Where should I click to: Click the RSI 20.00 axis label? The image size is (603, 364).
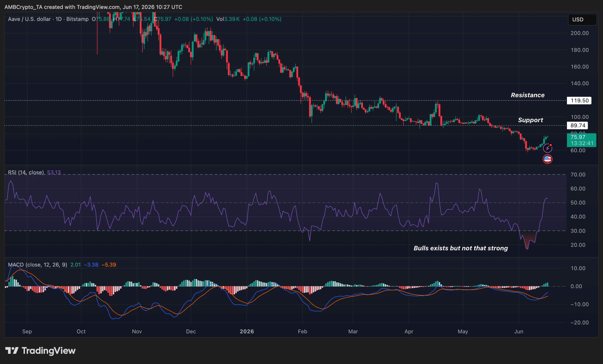point(578,245)
